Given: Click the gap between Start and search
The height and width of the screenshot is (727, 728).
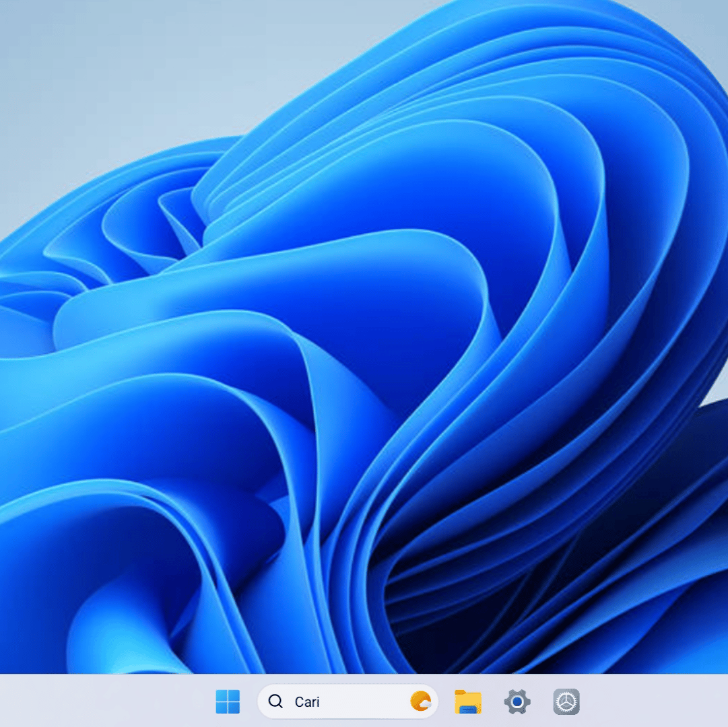Looking at the screenshot, I should (x=249, y=701).
